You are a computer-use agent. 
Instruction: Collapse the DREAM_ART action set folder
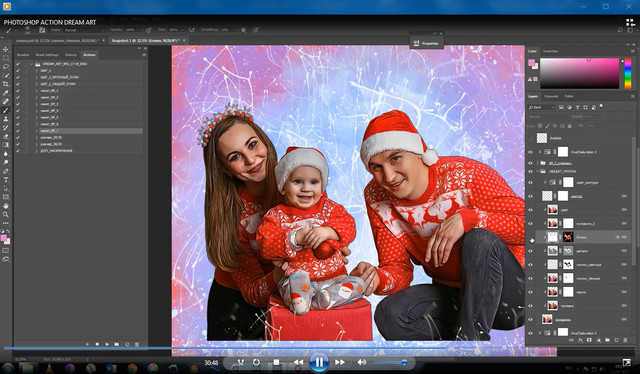point(31,64)
